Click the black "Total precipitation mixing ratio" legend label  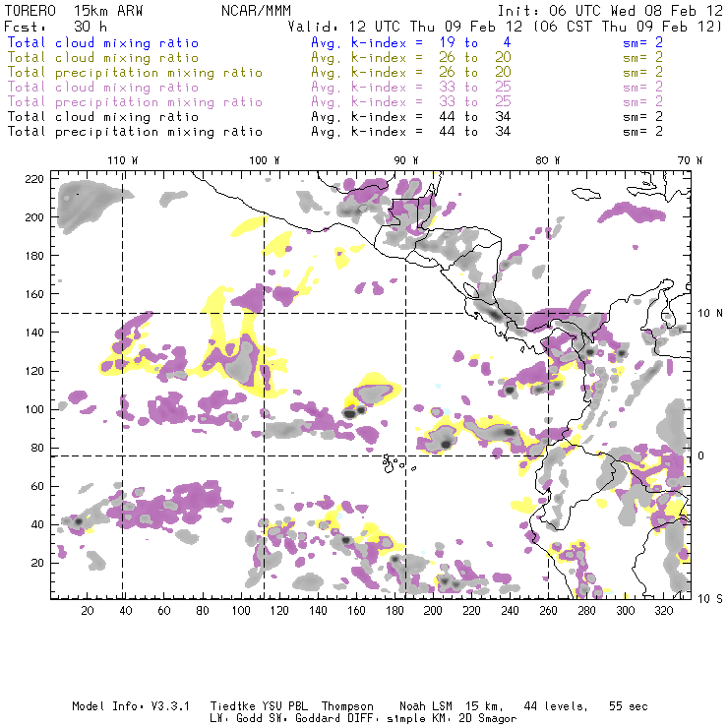point(135,132)
